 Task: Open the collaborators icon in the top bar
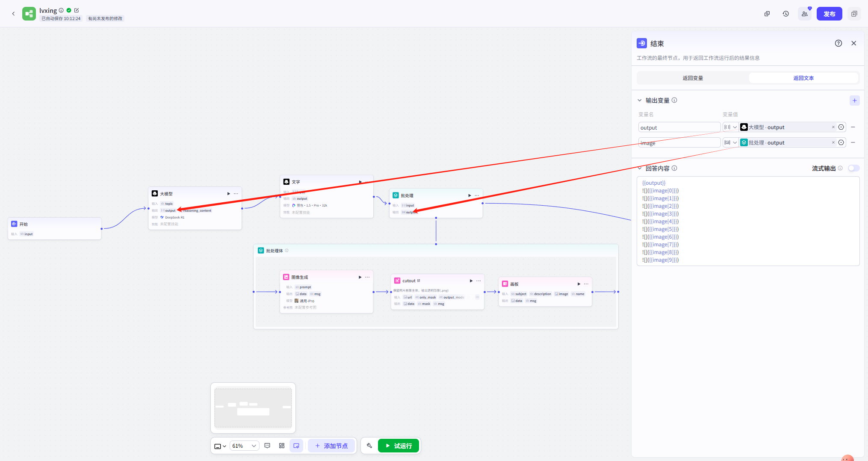tap(804, 14)
